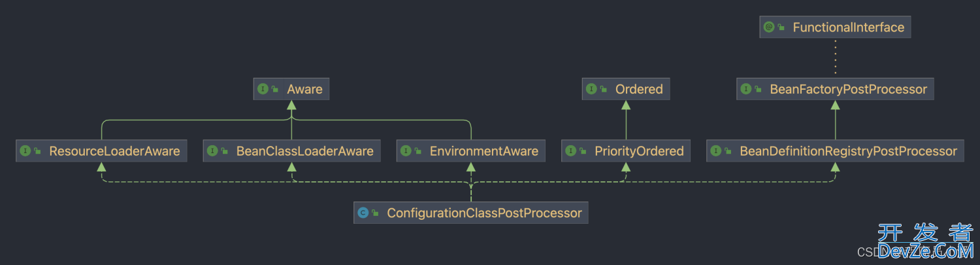Click the interface icon on ResourceLoaderAware
Viewport: 980px width, 265px height.
point(25,151)
